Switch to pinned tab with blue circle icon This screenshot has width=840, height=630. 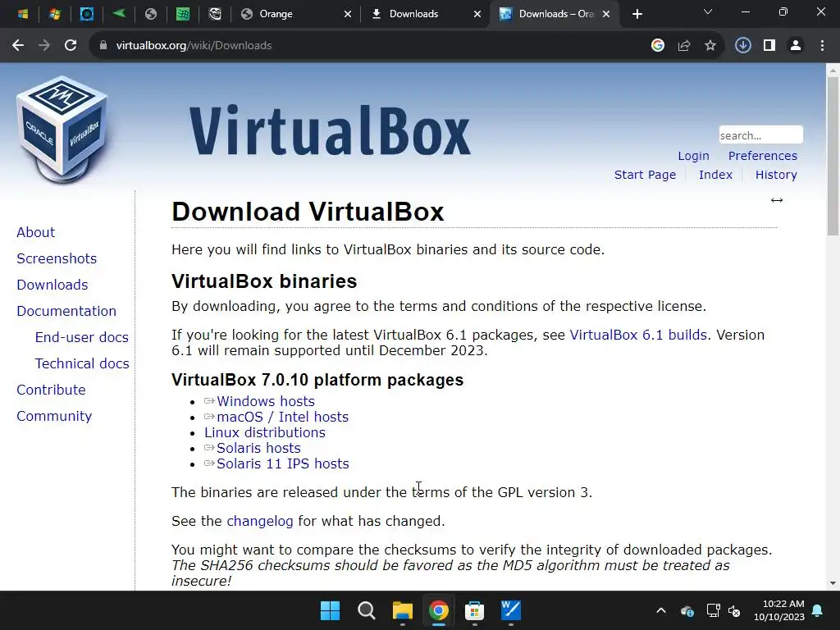point(87,14)
